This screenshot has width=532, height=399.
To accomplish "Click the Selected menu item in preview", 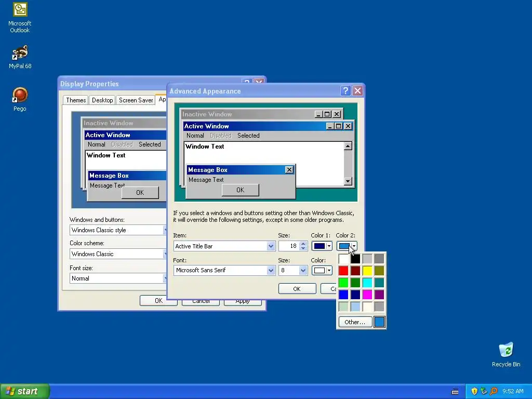I will (x=248, y=136).
